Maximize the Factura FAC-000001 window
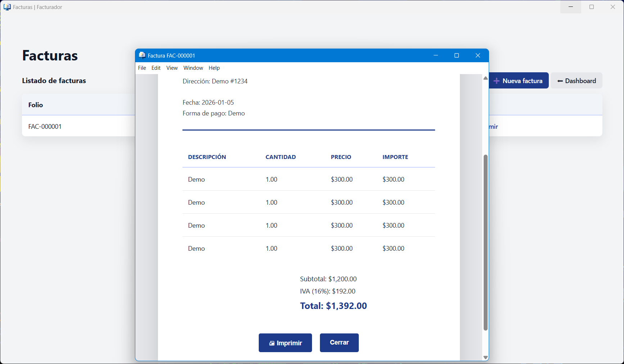Screen dimensions: 624x364 pos(457,55)
